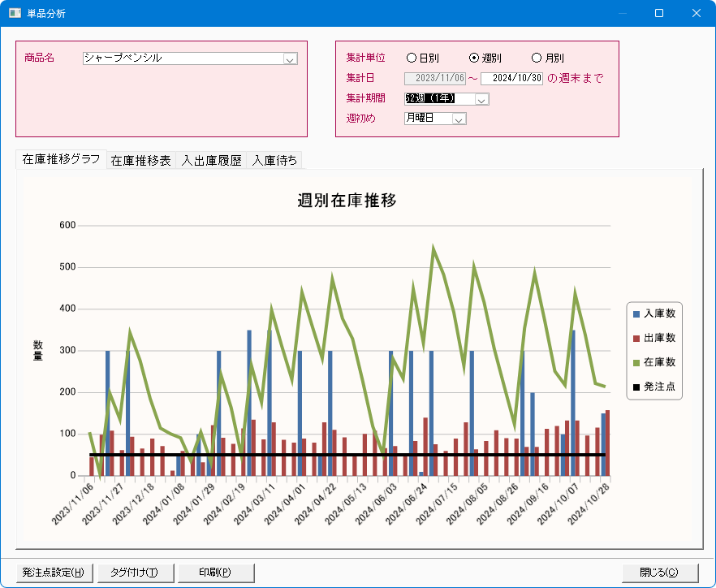
Task: Open the 商品名 product name dropdown
Action: point(291,58)
